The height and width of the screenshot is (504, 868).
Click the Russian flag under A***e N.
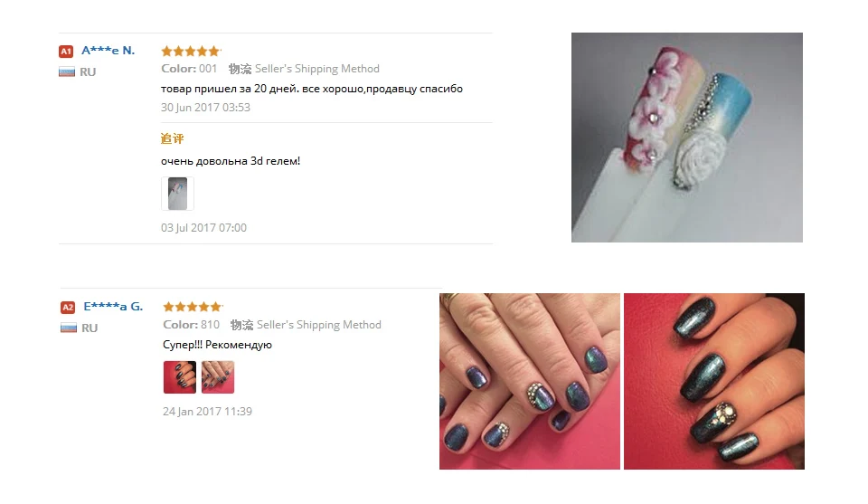click(x=66, y=72)
